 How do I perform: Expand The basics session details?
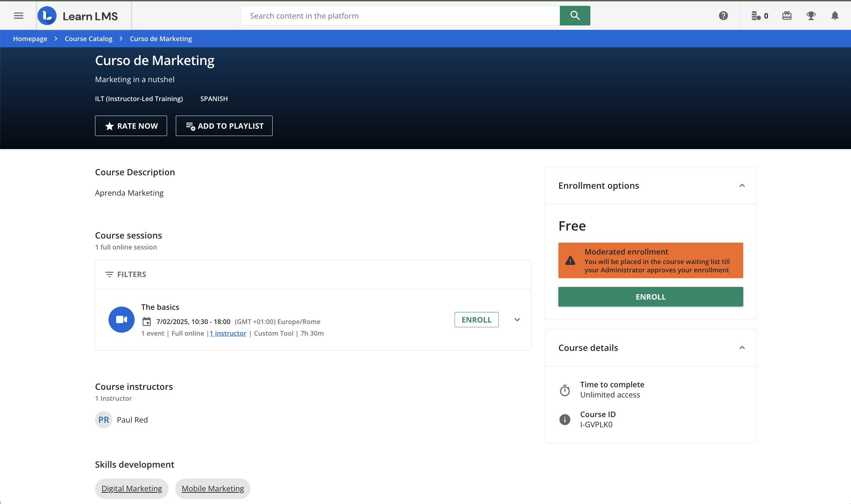[x=517, y=320]
